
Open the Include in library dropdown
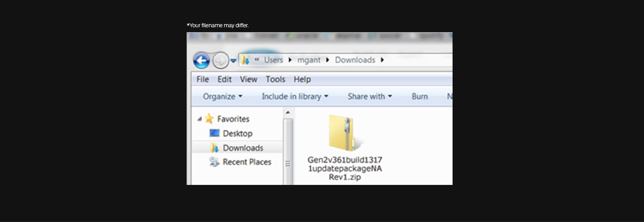click(295, 96)
